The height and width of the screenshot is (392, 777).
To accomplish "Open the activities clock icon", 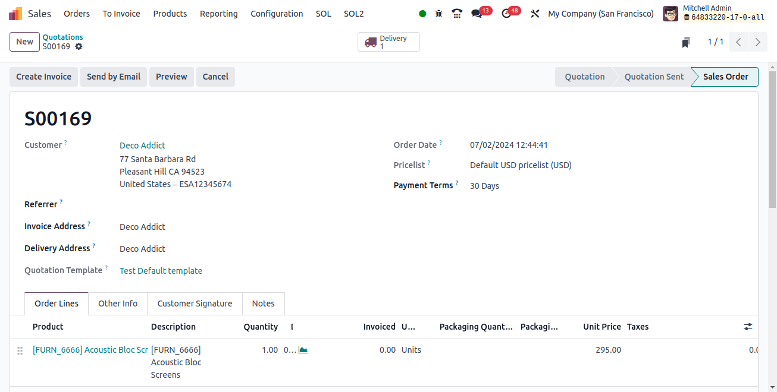I will (506, 14).
